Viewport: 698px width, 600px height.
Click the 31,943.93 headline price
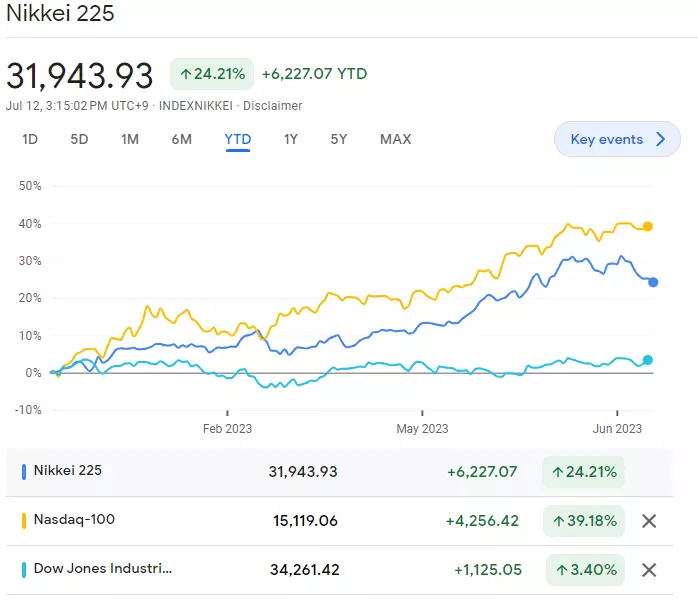coord(80,76)
